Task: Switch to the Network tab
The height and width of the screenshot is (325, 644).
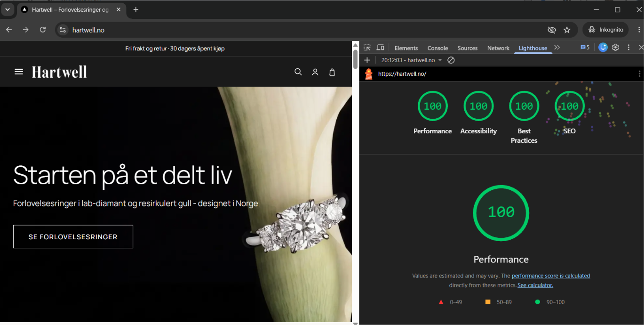Action: (498, 48)
